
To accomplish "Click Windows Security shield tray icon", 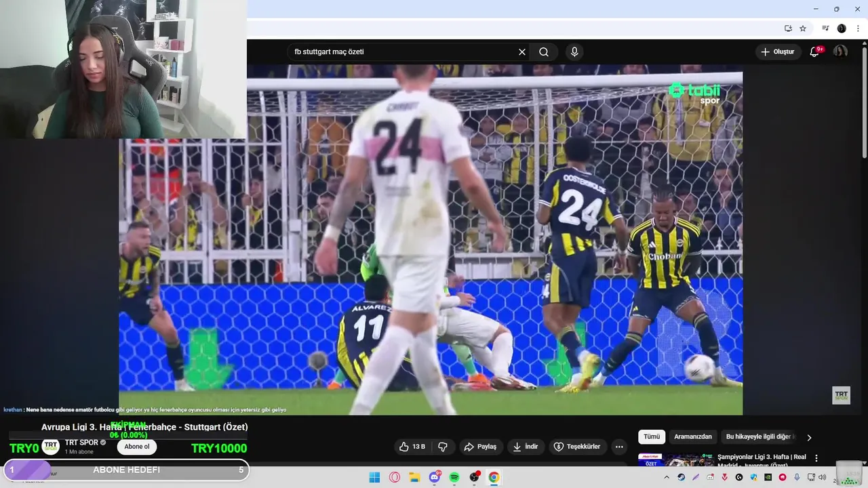I will (x=753, y=477).
